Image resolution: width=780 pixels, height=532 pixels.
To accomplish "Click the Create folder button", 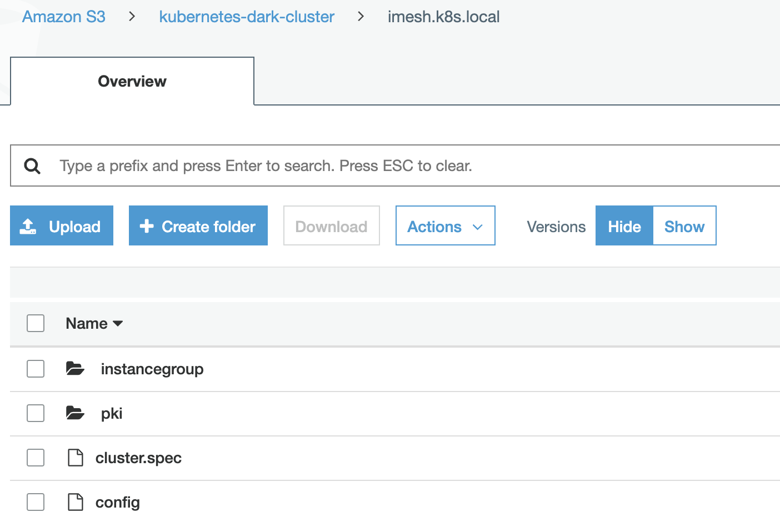I will (198, 226).
